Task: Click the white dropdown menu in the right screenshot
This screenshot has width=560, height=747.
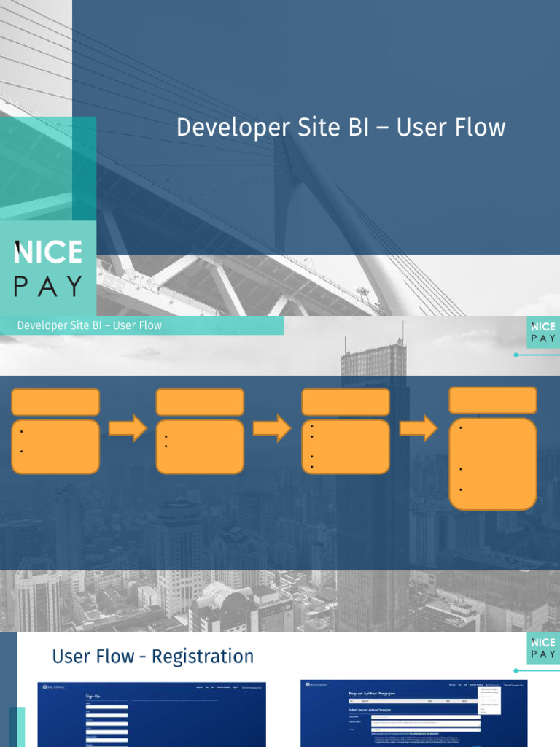Action: [x=489, y=700]
